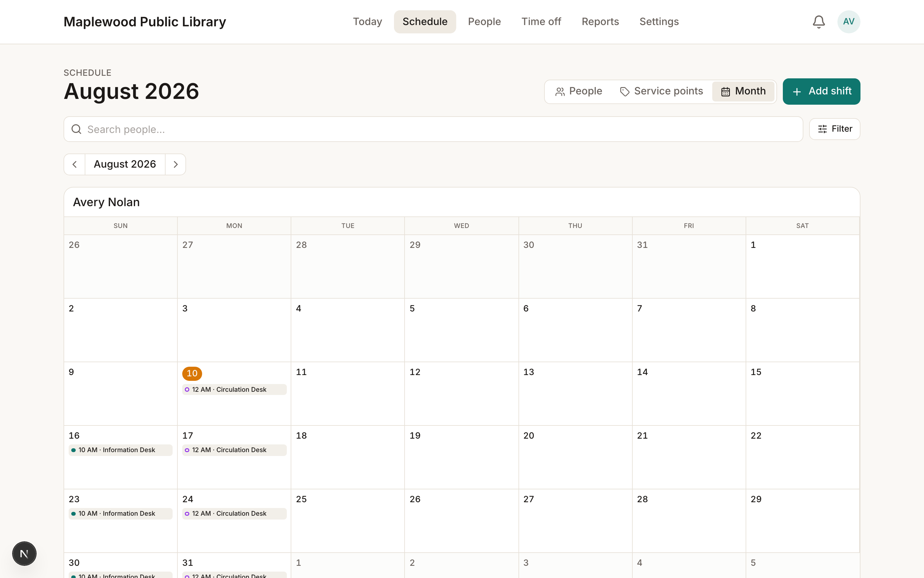Open the Reports tab
The width and height of the screenshot is (924, 578).
(x=600, y=22)
